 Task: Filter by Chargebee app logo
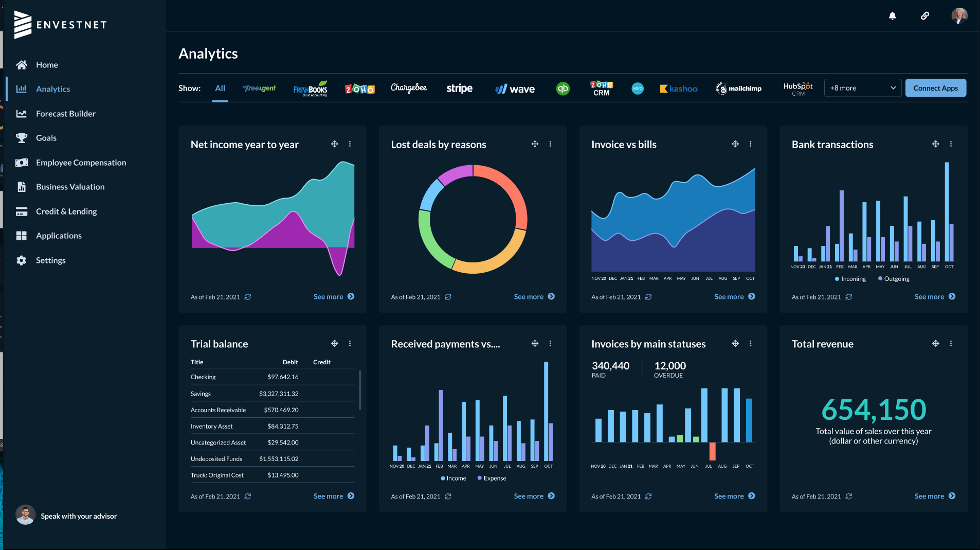pos(409,88)
